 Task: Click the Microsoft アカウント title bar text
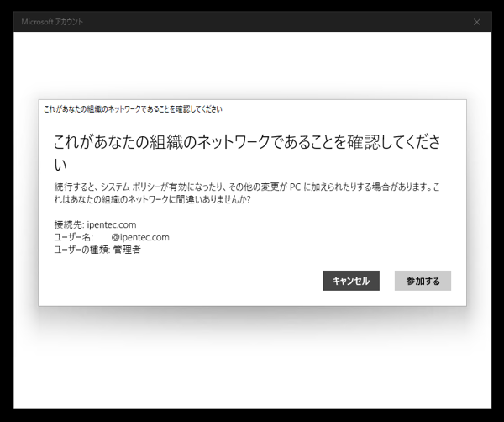52,22
